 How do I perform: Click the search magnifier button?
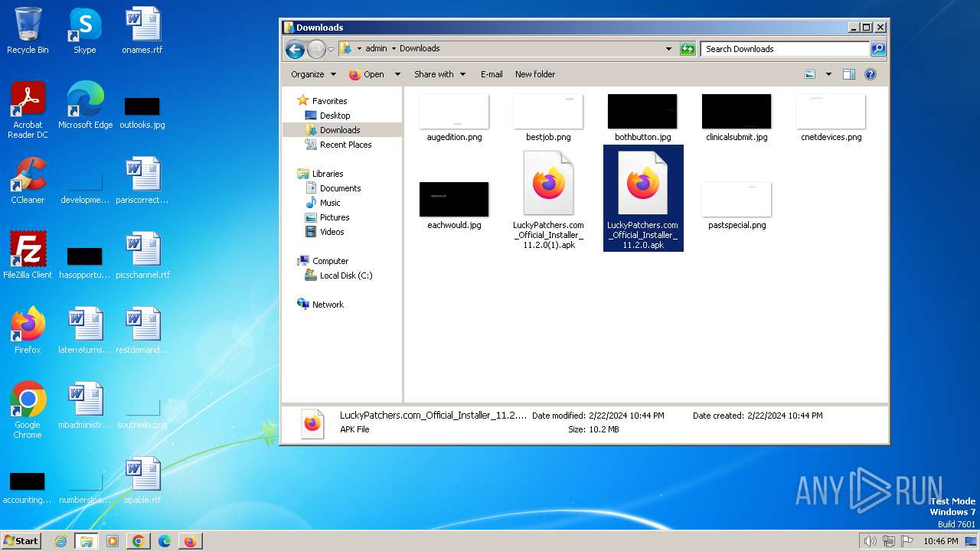(x=878, y=49)
